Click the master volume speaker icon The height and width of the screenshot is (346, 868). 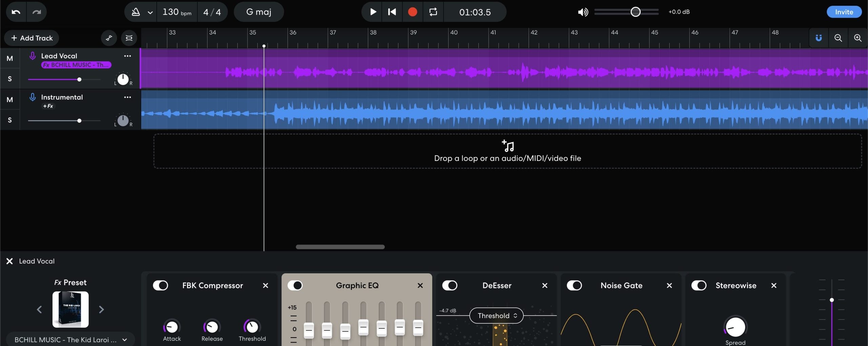[582, 12]
